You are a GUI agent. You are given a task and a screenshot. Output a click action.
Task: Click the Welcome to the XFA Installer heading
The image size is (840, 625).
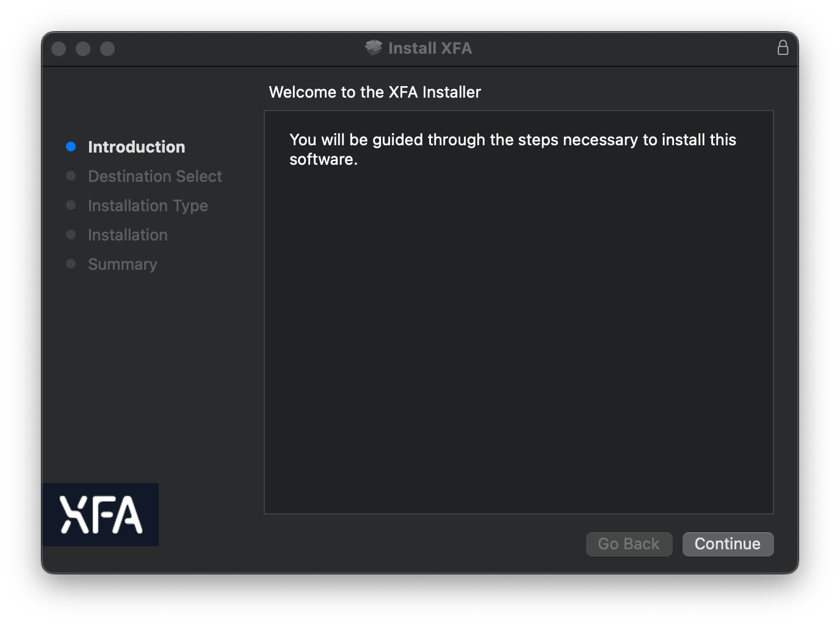coord(375,92)
